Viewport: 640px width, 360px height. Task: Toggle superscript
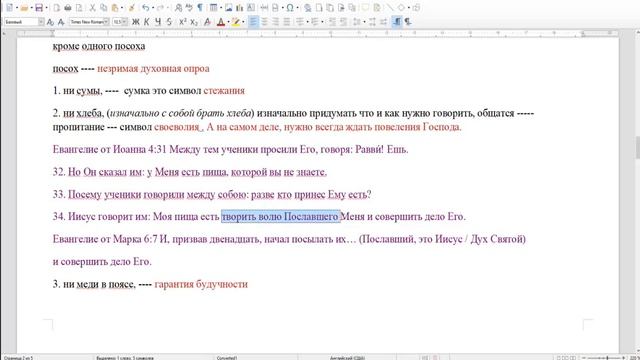pyautogui.click(x=183, y=22)
